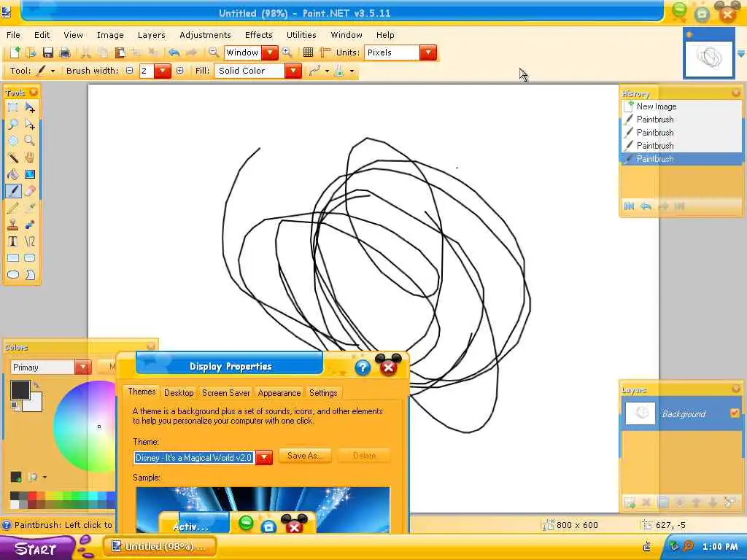The height and width of the screenshot is (560, 747).
Task: Select the Zoom magnifier tool in Tools panel
Action: click(x=30, y=141)
